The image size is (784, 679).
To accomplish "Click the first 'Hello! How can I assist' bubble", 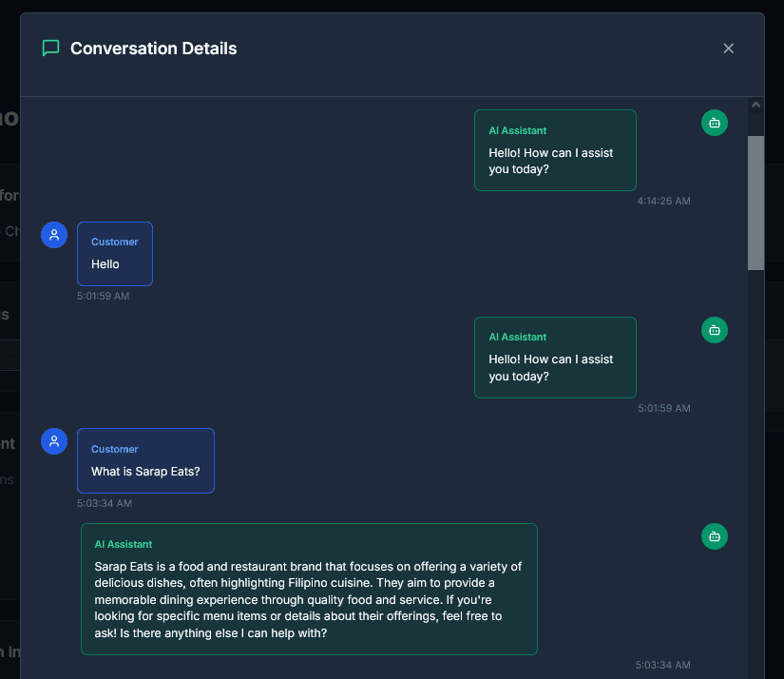I will coord(555,150).
